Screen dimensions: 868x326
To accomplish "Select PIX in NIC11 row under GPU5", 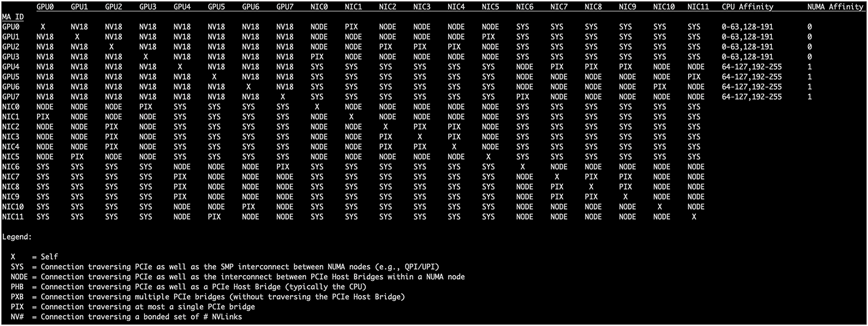I will point(214,216).
